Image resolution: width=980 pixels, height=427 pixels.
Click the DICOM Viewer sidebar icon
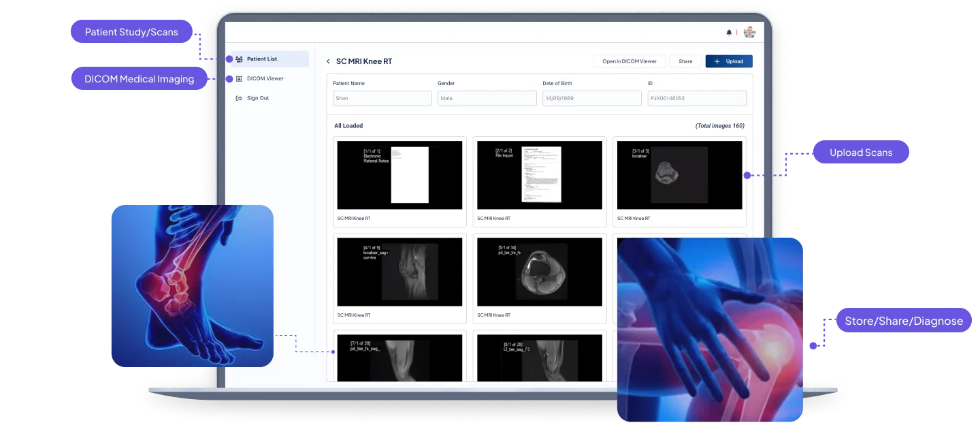[x=239, y=79]
